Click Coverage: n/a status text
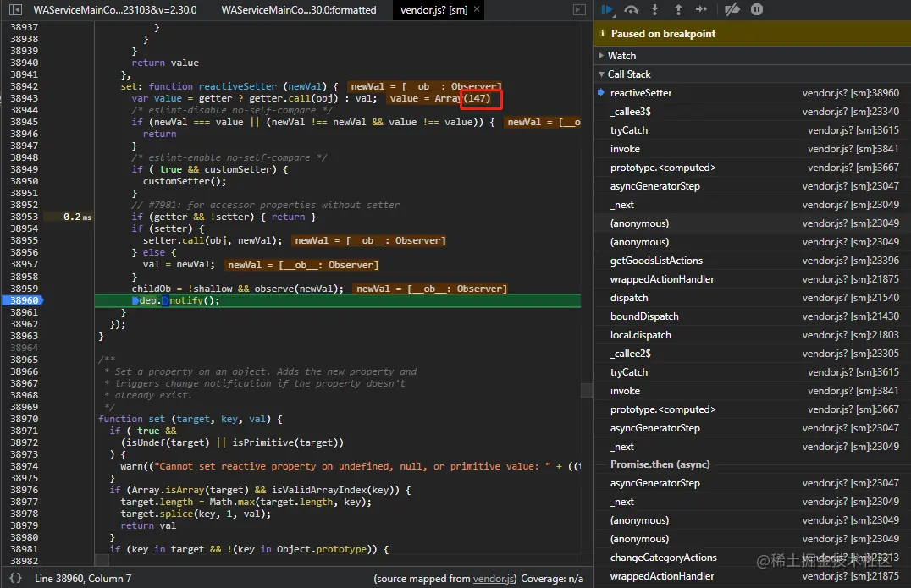Image resolution: width=911 pixels, height=588 pixels. click(552, 579)
